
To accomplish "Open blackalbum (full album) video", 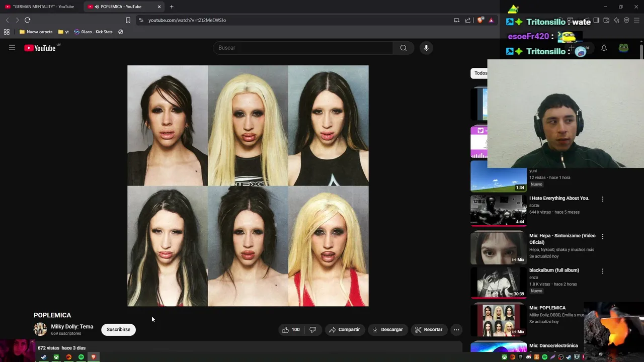I will pyautogui.click(x=554, y=270).
